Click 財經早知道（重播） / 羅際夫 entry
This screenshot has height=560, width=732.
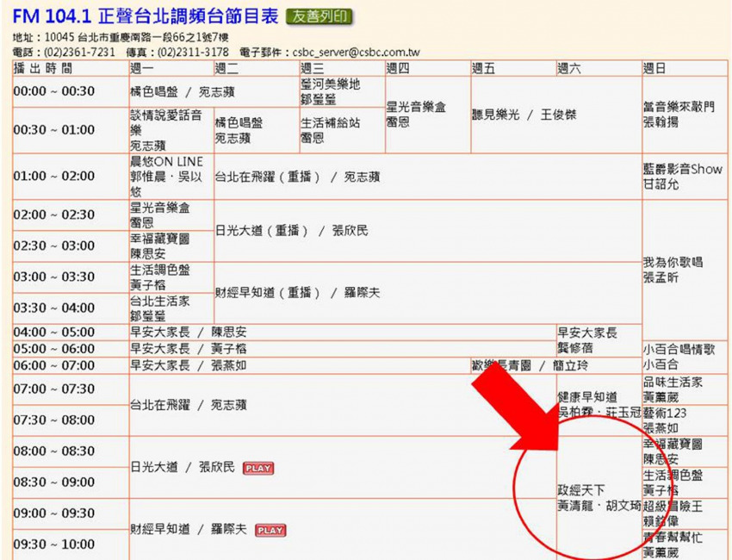(x=297, y=293)
